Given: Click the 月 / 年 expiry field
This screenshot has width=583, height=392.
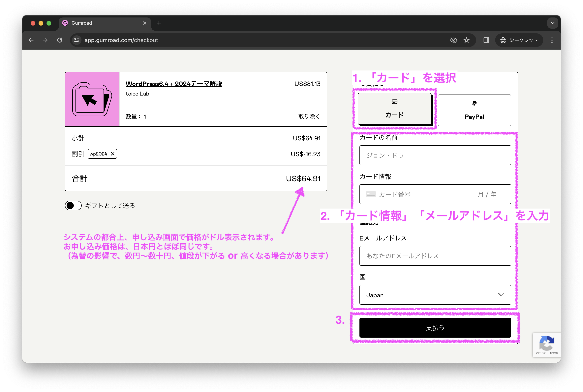Looking at the screenshot, I should [487, 194].
